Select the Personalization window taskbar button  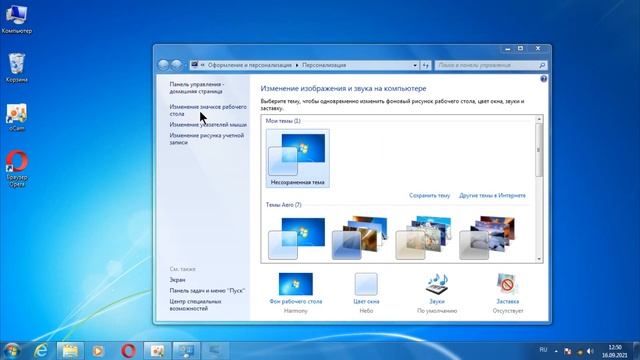pos(187,351)
